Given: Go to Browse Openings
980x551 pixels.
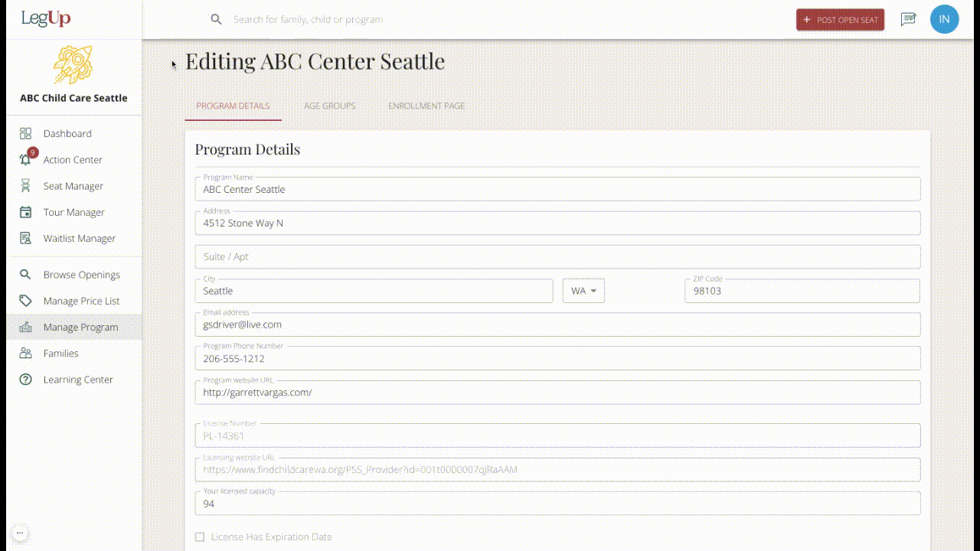Looking at the screenshot, I should point(74,275).
